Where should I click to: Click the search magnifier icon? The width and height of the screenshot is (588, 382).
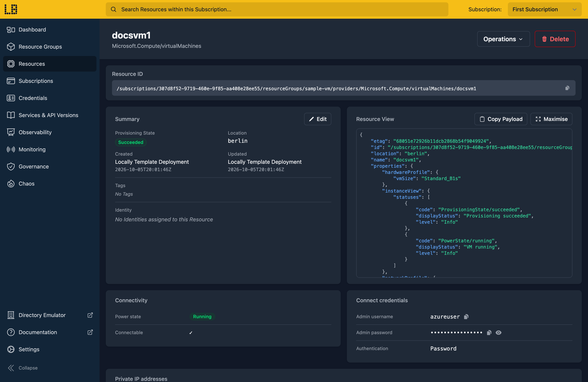(x=113, y=9)
